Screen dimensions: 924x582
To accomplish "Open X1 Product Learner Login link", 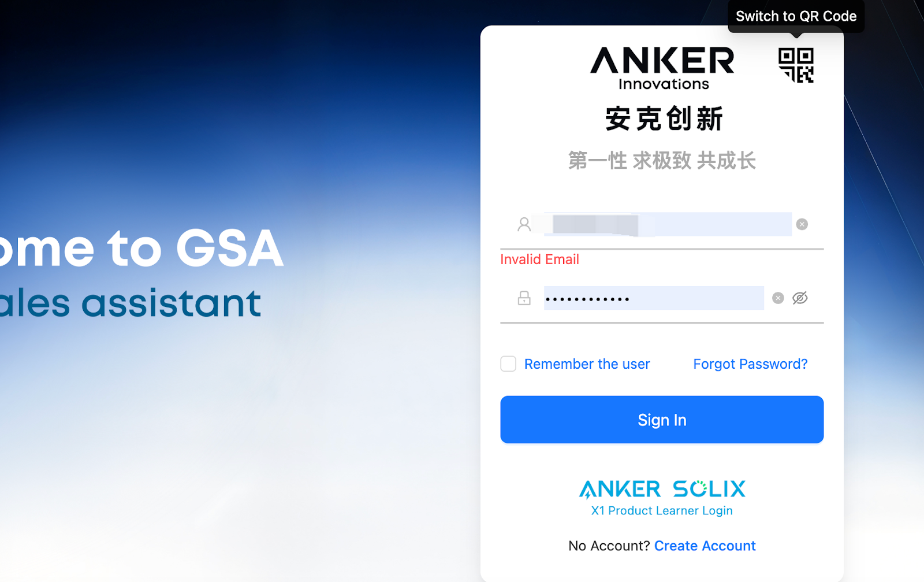I will point(662,511).
